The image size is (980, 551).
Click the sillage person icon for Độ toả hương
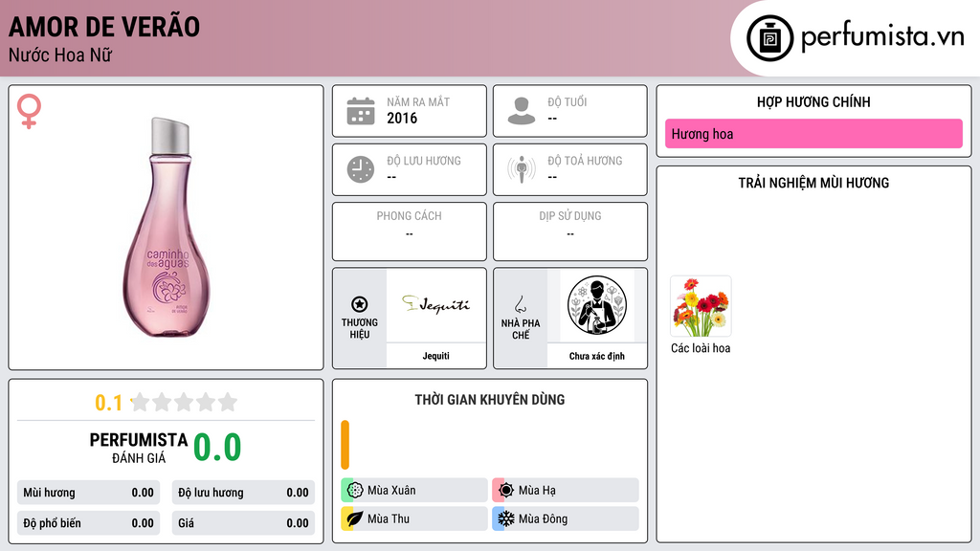(x=522, y=169)
